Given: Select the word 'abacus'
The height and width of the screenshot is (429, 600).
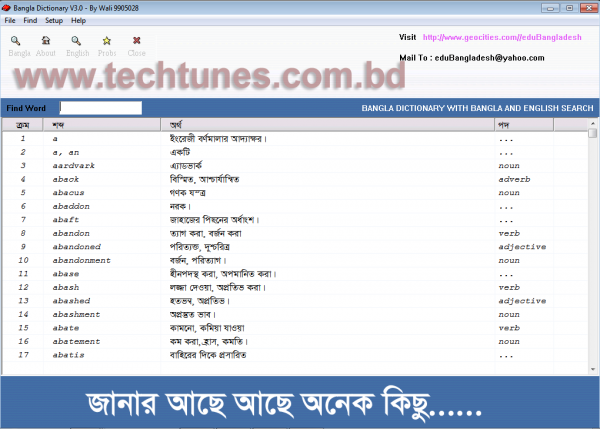Looking at the screenshot, I should [x=68, y=192].
